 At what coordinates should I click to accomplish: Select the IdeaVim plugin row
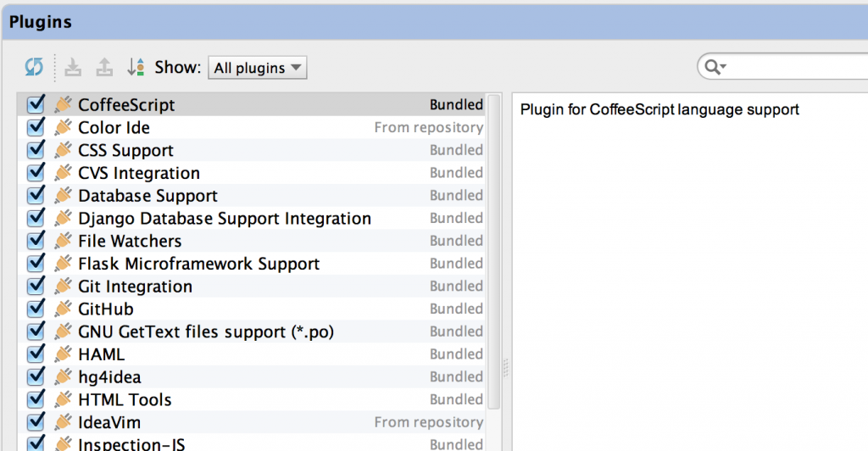point(251,422)
